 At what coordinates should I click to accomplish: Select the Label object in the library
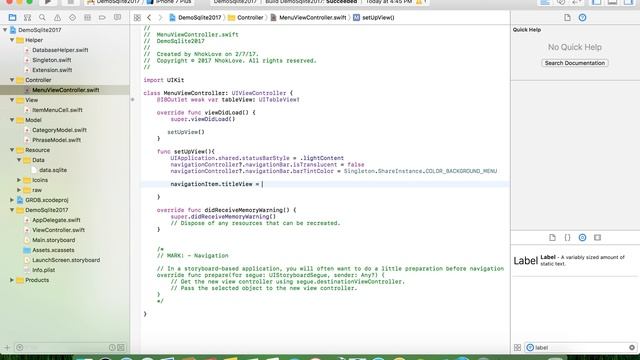point(575,260)
